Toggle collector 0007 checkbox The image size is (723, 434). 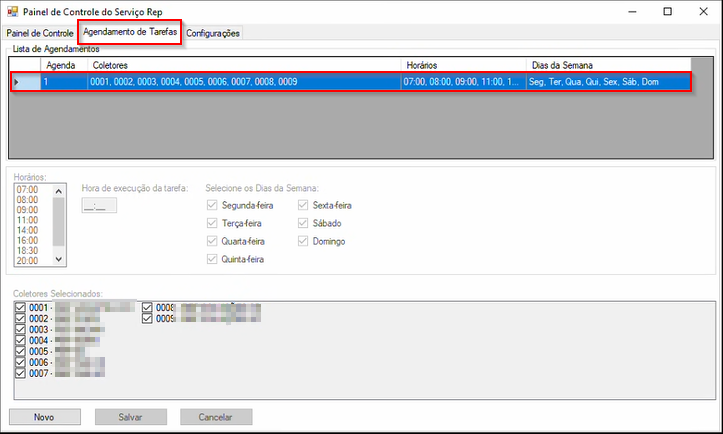[21, 373]
